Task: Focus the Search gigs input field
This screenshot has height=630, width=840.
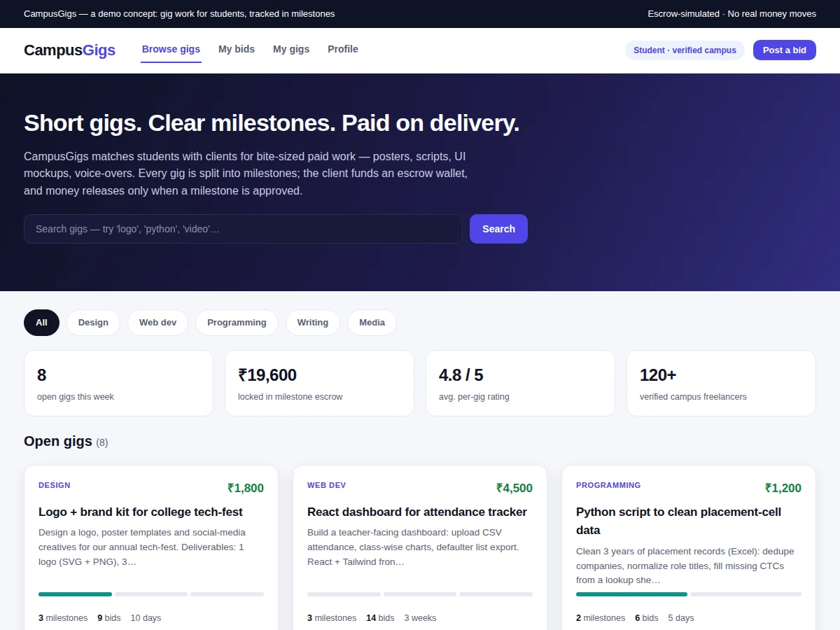Action: 243,229
